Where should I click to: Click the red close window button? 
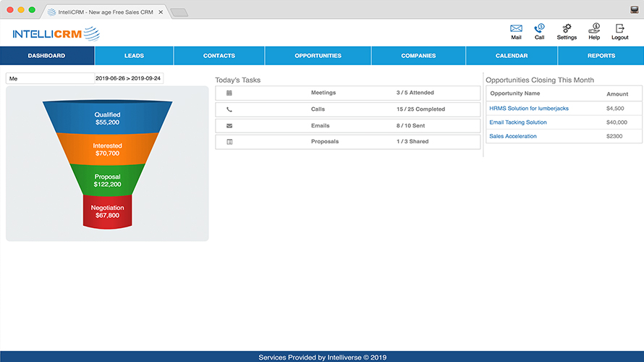(10, 9)
